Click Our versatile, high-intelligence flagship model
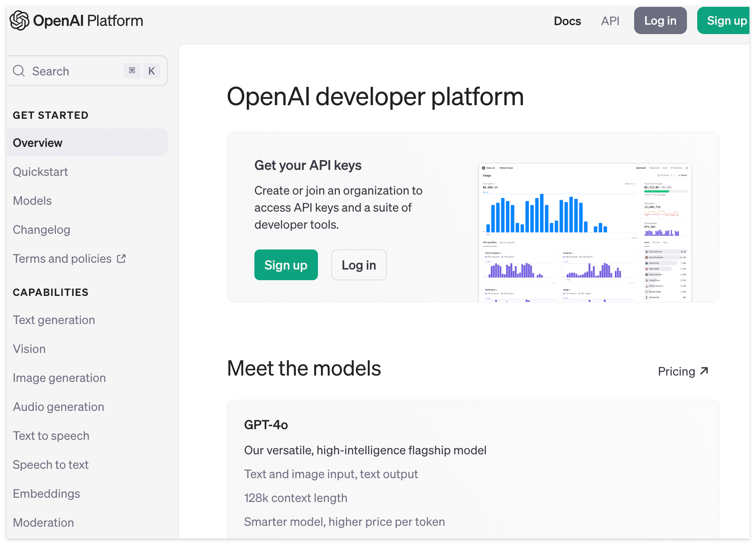Screen dimensions: 756x545 click(365, 450)
